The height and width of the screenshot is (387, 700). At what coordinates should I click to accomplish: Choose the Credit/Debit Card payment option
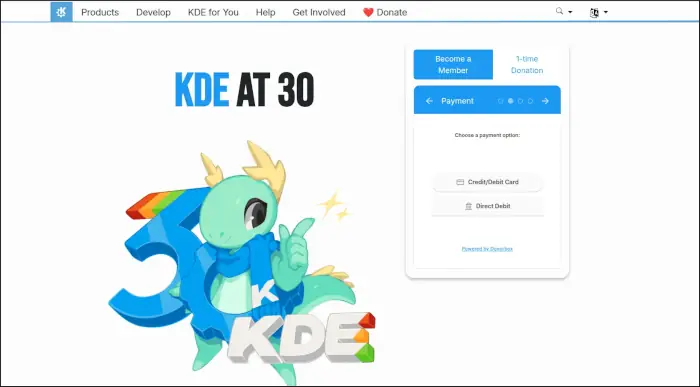point(488,182)
